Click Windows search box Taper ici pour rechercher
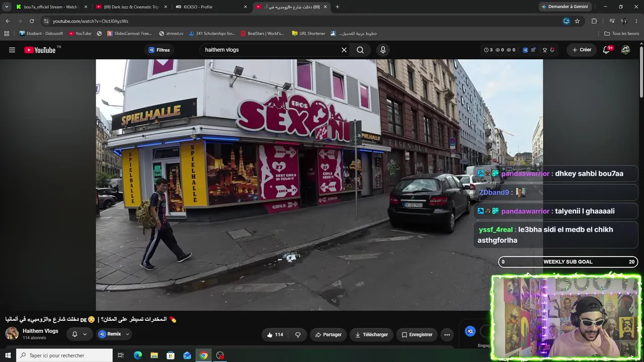This screenshot has width=644, height=362. [x=64, y=355]
